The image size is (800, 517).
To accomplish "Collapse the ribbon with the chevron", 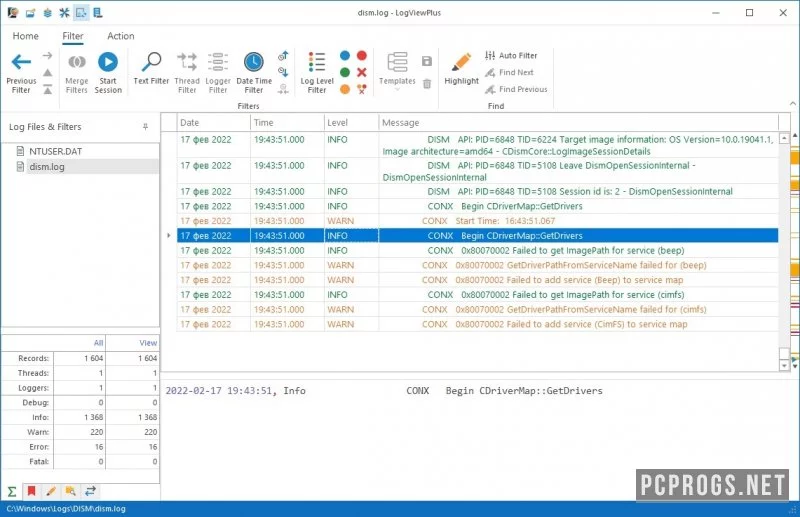I will pos(793,104).
